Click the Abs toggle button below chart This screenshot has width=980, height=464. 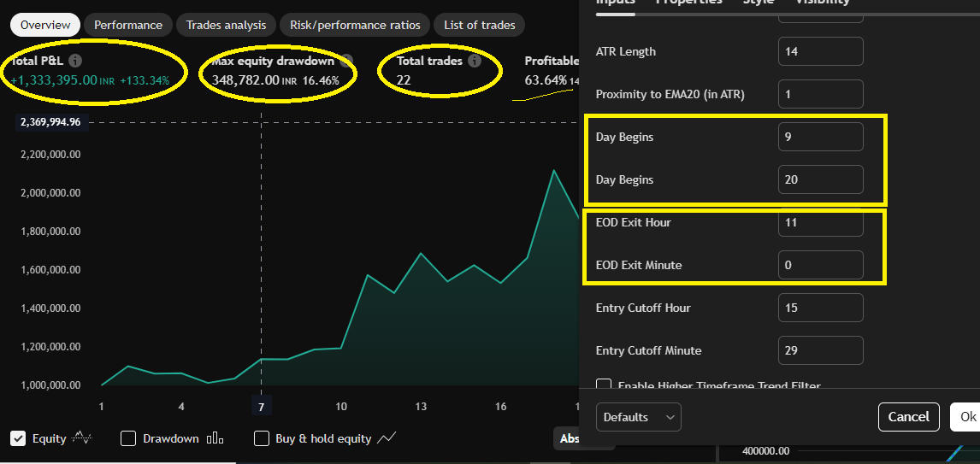tap(569, 439)
